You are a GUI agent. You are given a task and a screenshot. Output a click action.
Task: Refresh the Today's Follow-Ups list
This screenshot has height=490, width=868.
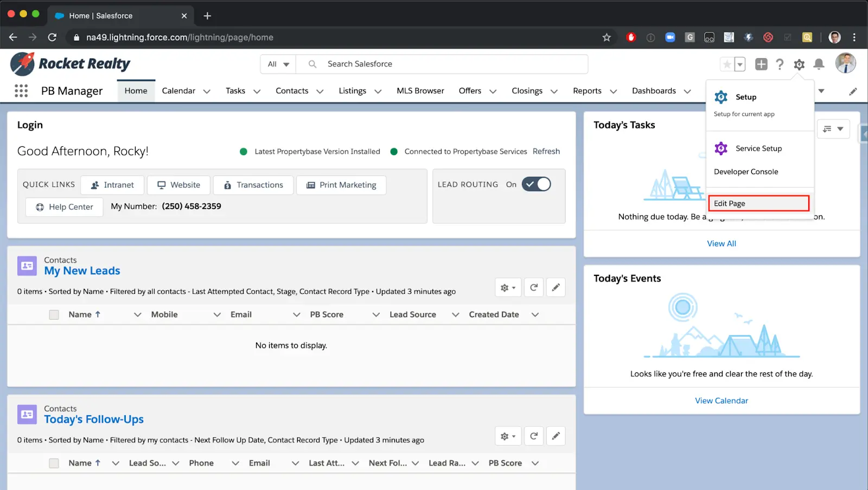[533, 436]
